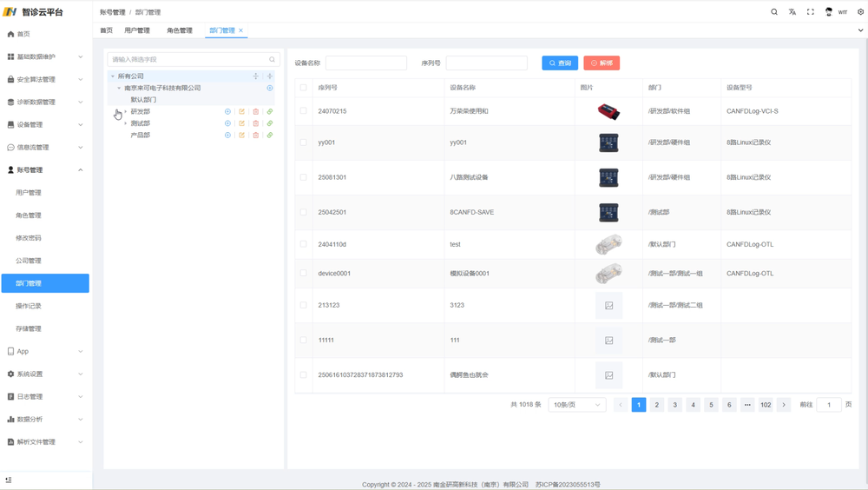Check the box for device 24070215

click(x=303, y=111)
